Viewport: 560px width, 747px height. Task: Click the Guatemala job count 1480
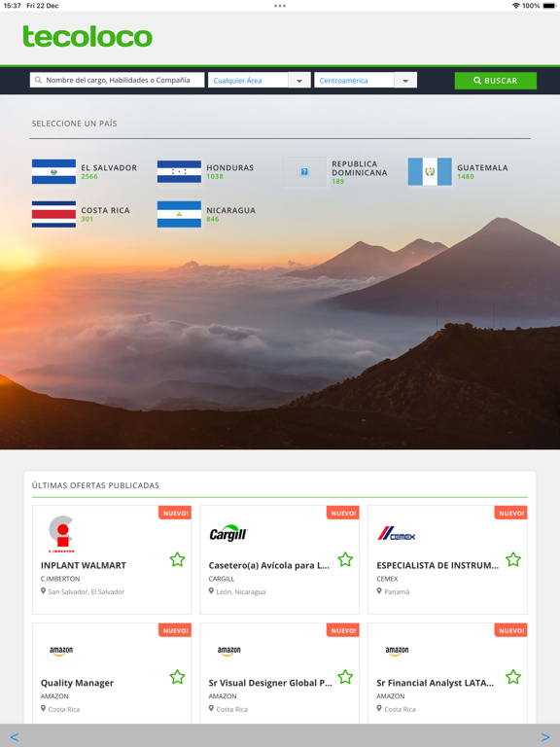(466, 176)
